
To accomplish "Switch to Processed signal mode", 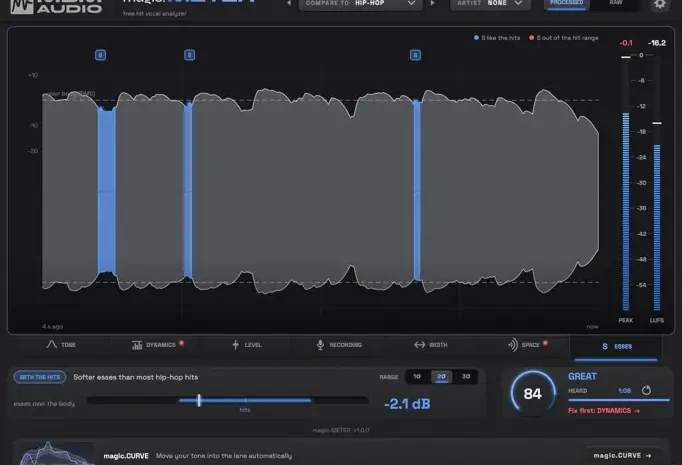I will pos(566,3).
